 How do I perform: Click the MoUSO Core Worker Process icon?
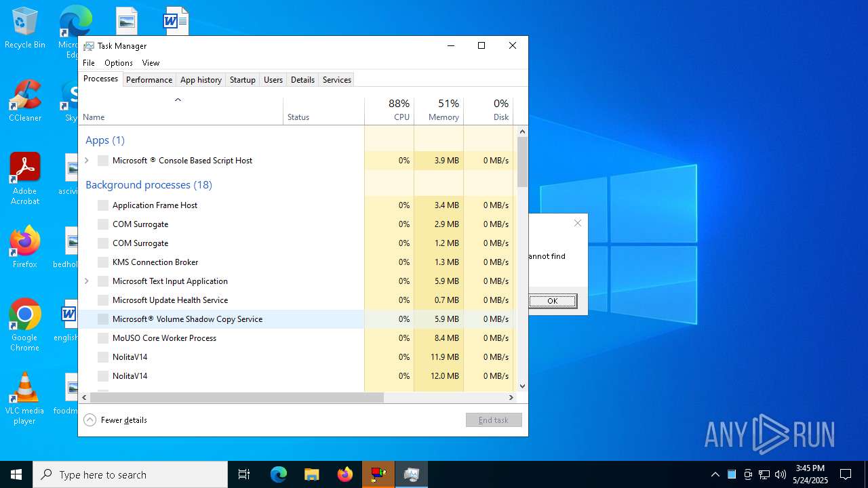pos(103,338)
